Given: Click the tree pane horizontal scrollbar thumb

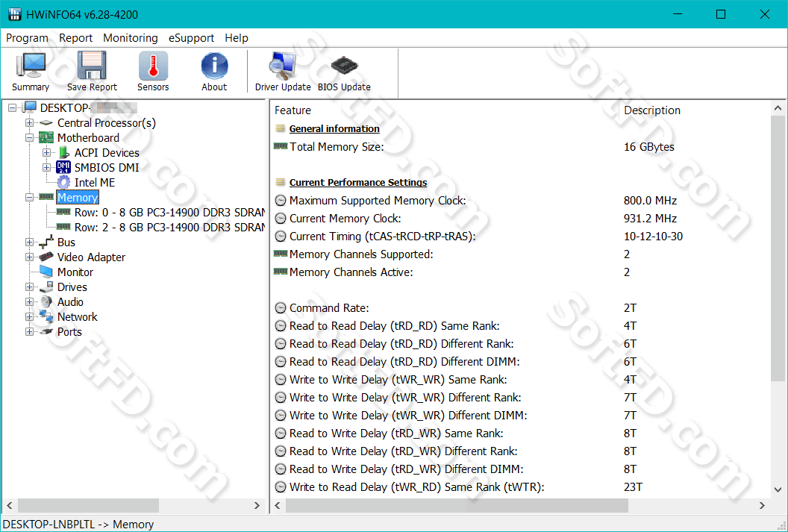Looking at the screenshot, I should (89, 505).
